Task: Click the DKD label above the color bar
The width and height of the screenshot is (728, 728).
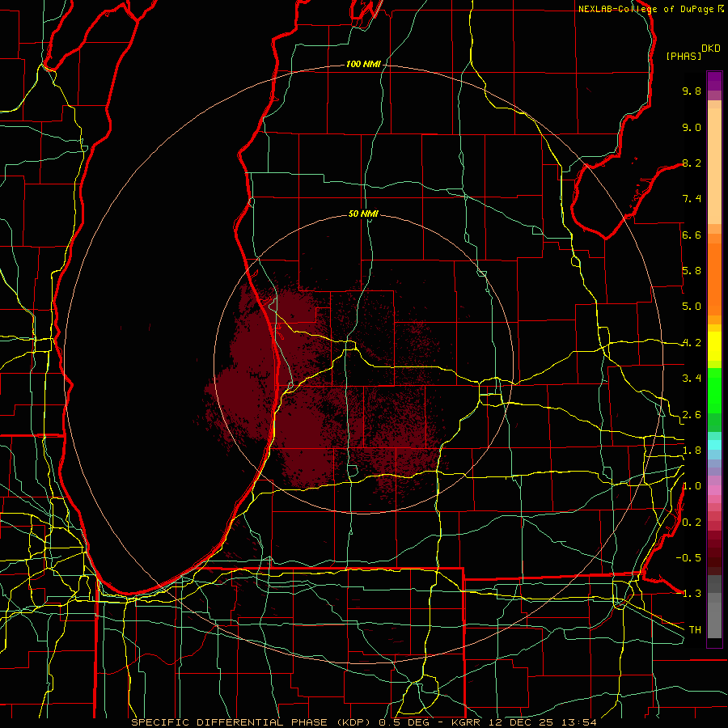Action: coord(711,49)
